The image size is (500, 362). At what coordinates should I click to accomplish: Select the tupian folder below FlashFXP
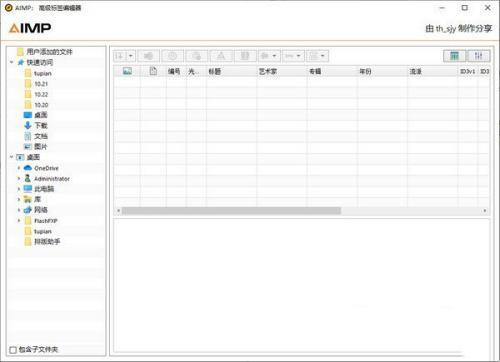coord(43,231)
